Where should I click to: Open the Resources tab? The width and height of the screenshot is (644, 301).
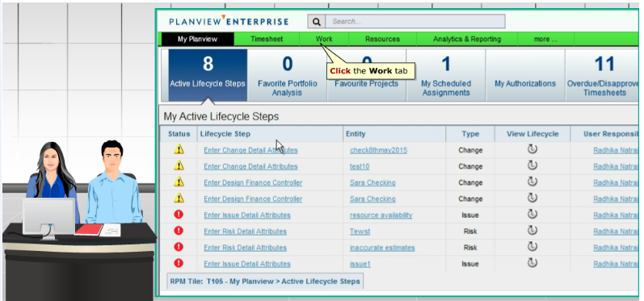(x=382, y=40)
